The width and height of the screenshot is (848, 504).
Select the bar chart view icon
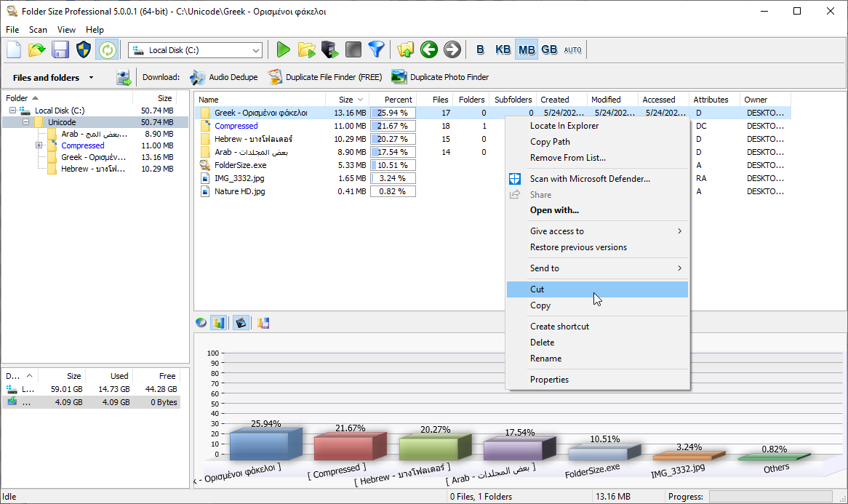[x=219, y=322]
